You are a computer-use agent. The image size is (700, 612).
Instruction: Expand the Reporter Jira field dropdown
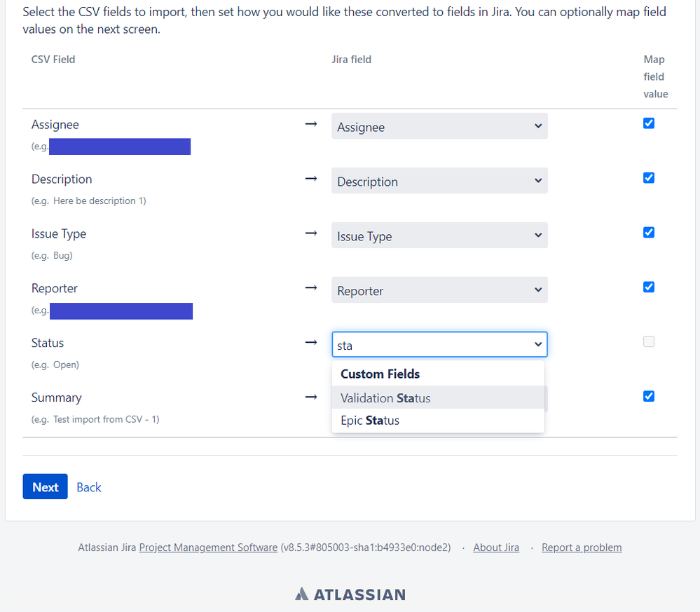coord(439,290)
